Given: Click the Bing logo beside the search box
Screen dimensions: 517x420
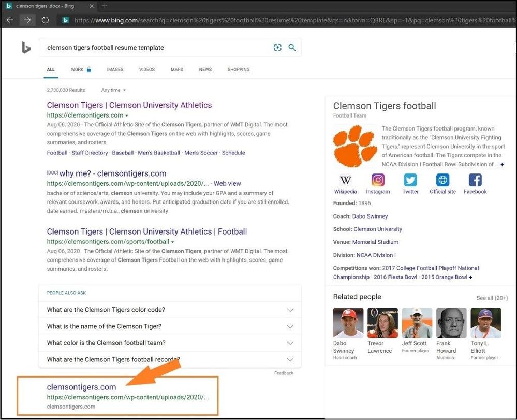Looking at the screenshot, I should coord(26,48).
